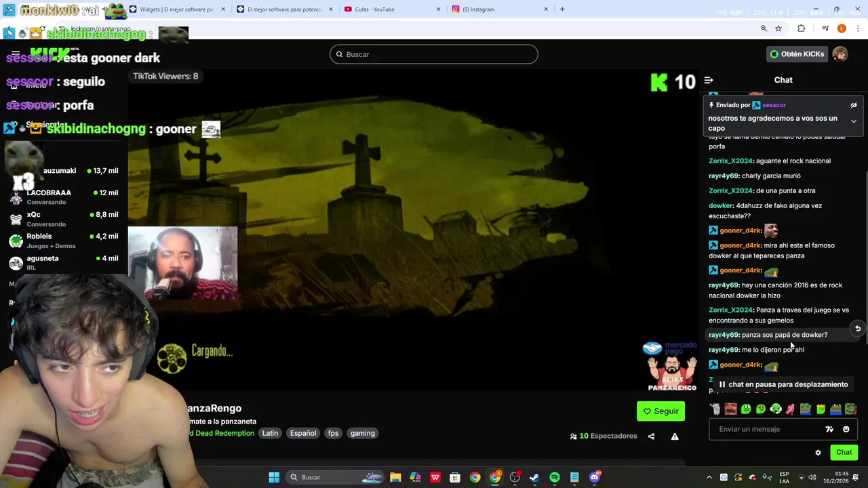Click sesscor username in pinned message

click(x=774, y=105)
